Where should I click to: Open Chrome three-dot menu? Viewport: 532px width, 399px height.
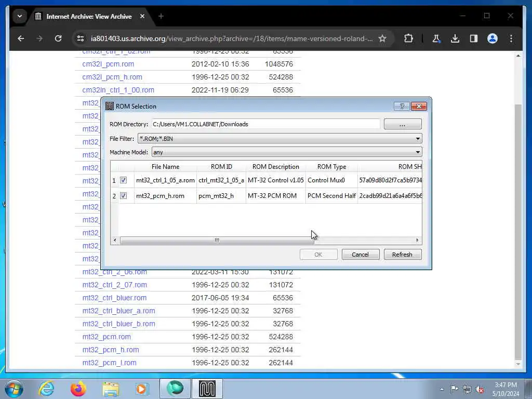(x=511, y=38)
